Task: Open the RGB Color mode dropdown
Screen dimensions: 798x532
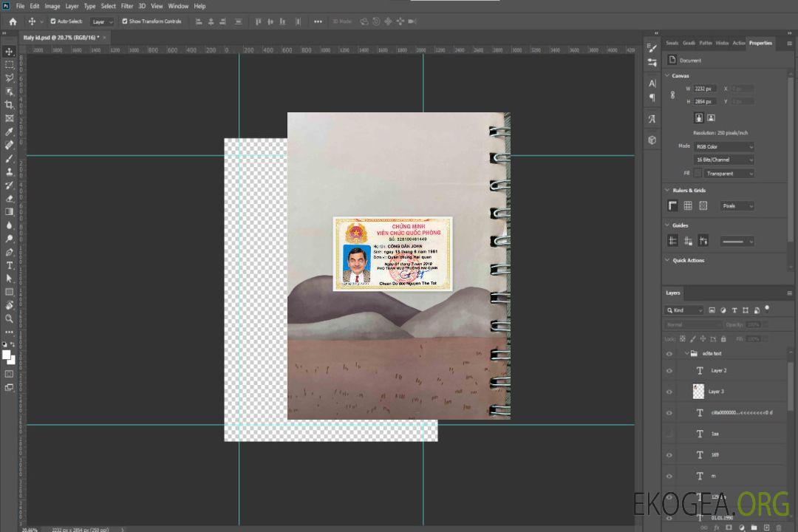Action: coord(724,147)
